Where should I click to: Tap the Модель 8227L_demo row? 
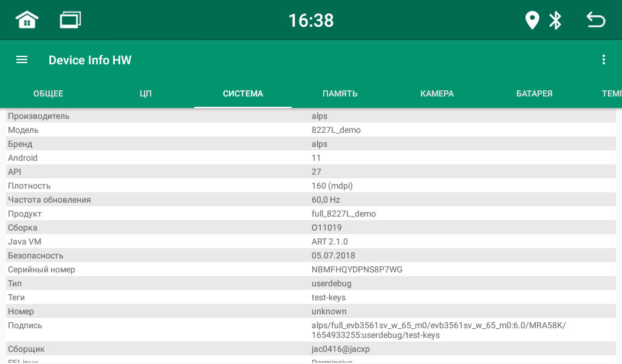click(311, 130)
